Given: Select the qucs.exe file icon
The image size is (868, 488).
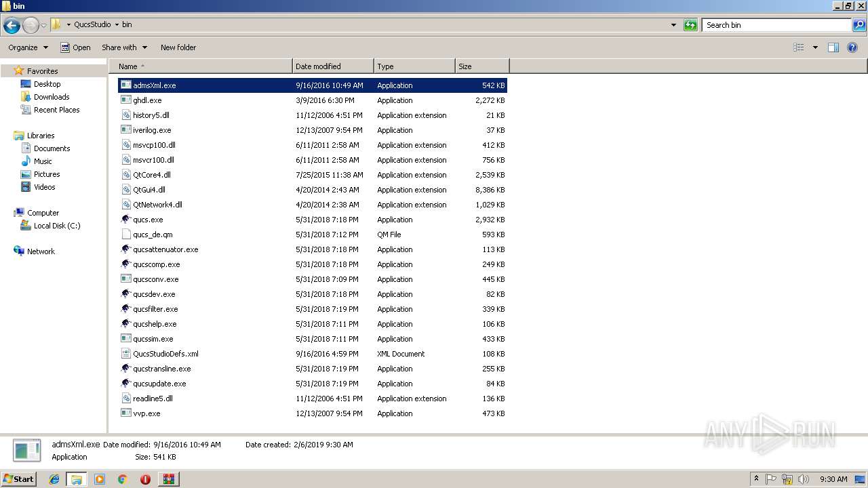Looking at the screenshot, I should (x=125, y=220).
